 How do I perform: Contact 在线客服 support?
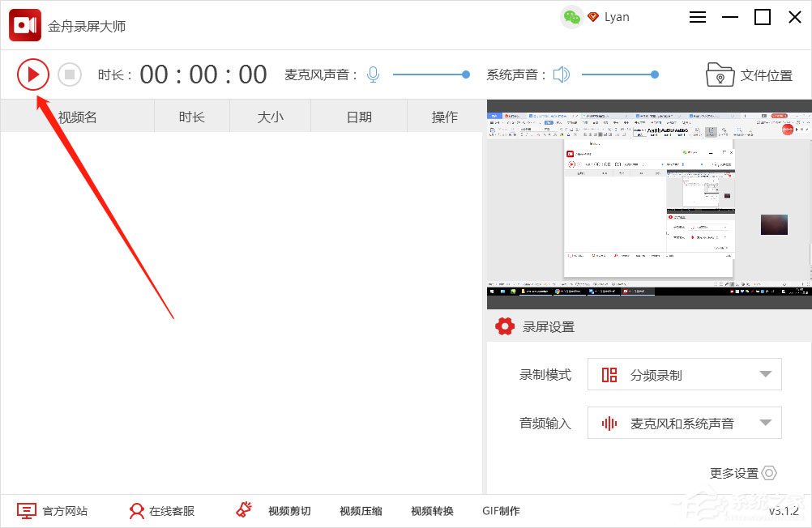tap(160, 511)
